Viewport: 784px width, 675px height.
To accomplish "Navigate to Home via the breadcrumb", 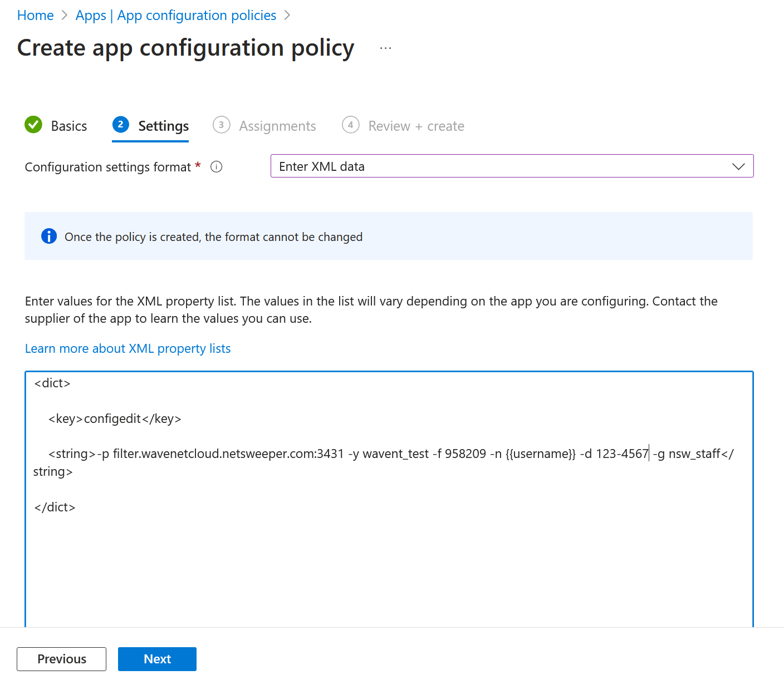I will coord(35,15).
